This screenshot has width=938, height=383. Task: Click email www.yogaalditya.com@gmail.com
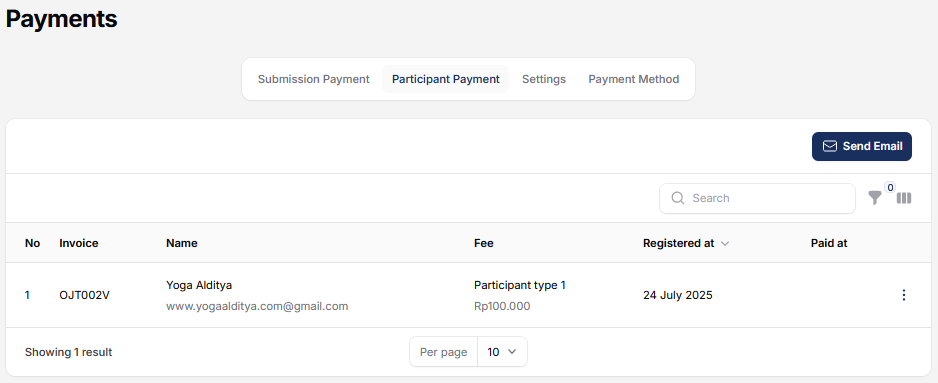(257, 306)
